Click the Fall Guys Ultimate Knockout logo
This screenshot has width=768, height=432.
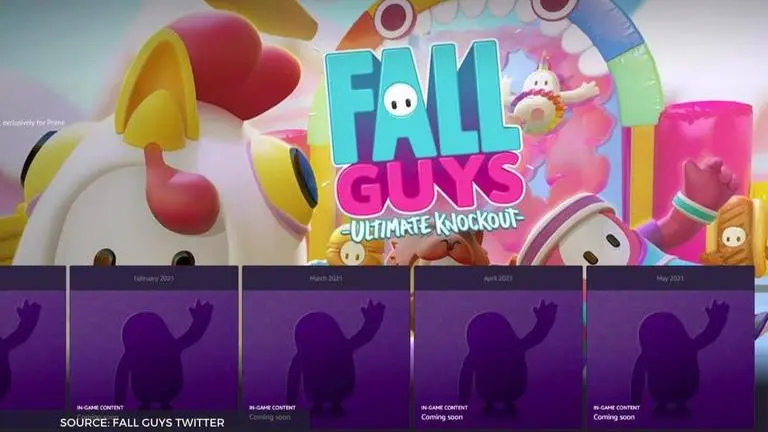(425, 142)
